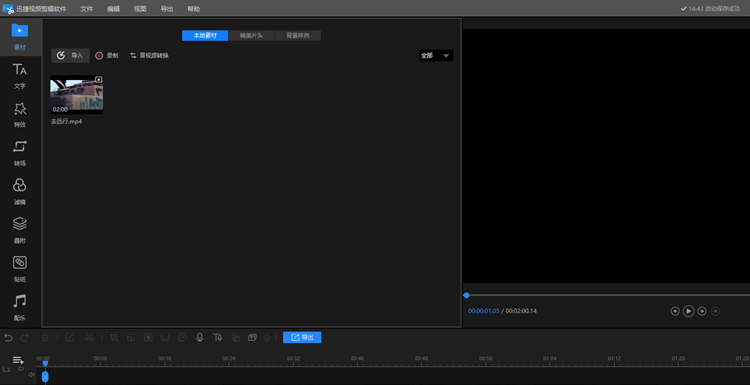Step to previous frame in preview
Image resolution: width=750 pixels, height=385 pixels.
coord(675,311)
